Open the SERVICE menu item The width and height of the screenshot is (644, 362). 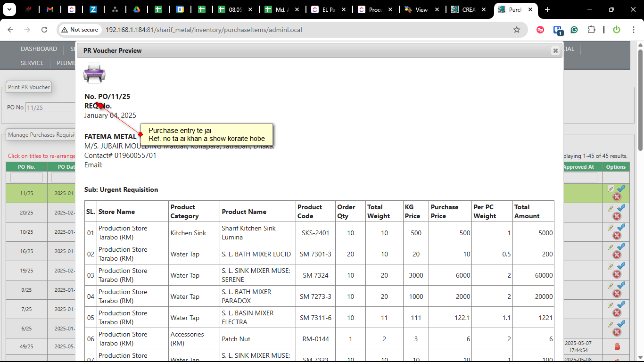pyautogui.click(x=32, y=63)
